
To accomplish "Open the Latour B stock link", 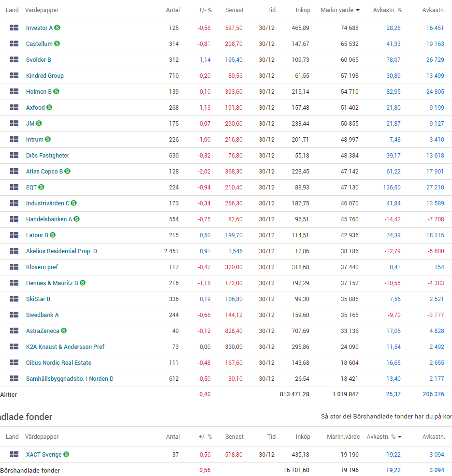I will 37,235.
